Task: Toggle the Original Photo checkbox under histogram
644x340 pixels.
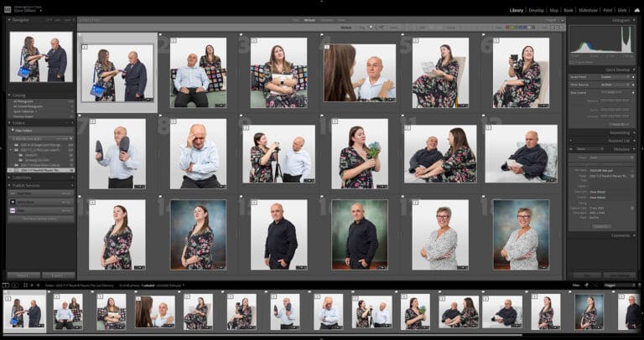Action: click(x=572, y=61)
